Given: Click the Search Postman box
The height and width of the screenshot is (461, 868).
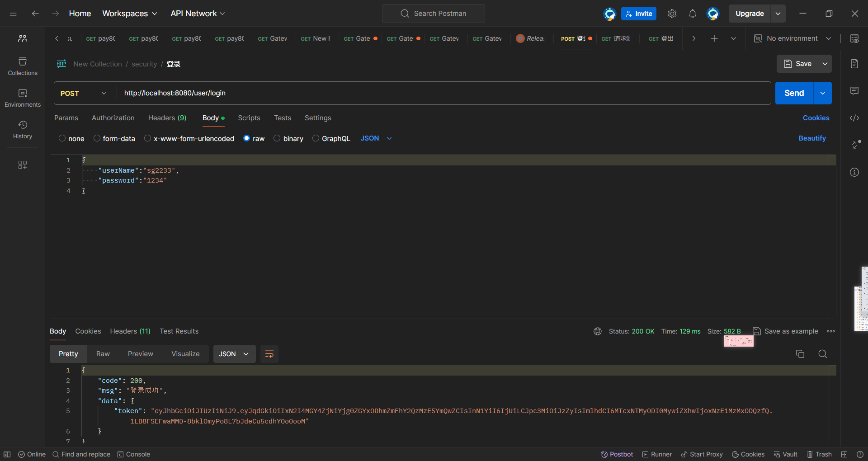Looking at the screenshot, I should pyautogui.click(x=434, y=14).
